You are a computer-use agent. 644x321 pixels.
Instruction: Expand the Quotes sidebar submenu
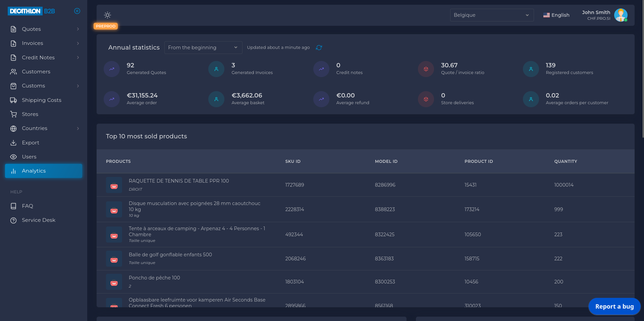[x=78, y=29]
